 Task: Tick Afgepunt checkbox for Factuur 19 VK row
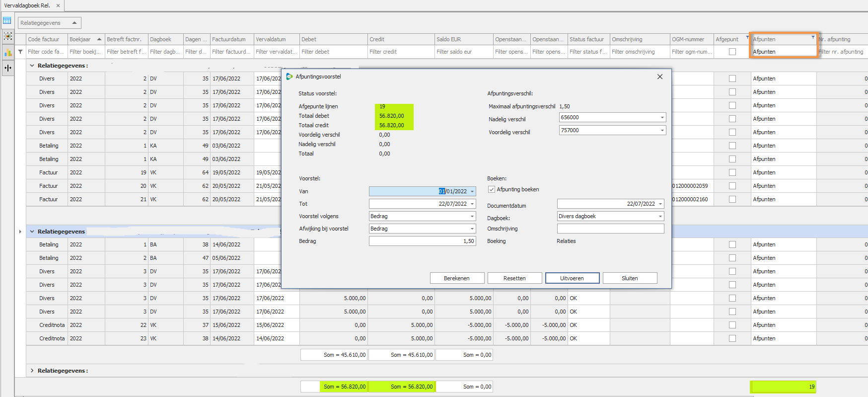(732, 172)
